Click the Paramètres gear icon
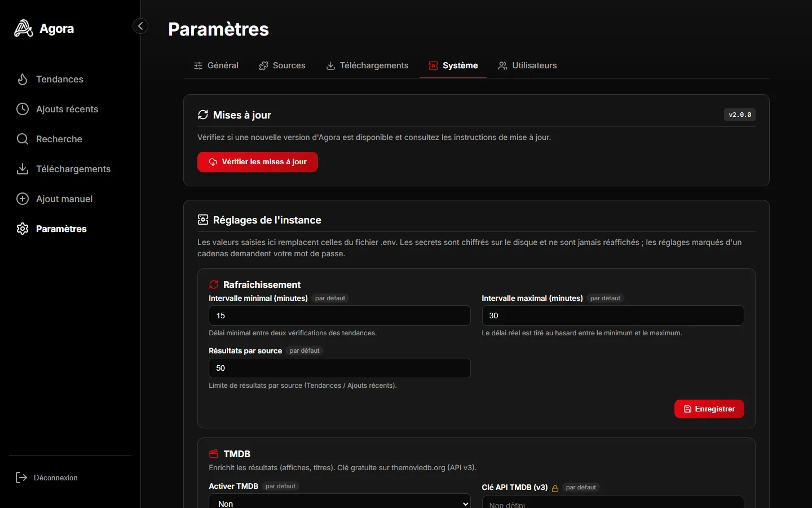 [23, 229]
